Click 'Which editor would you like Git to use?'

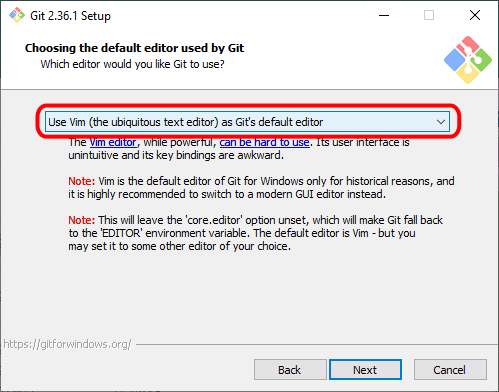[132, 64]
